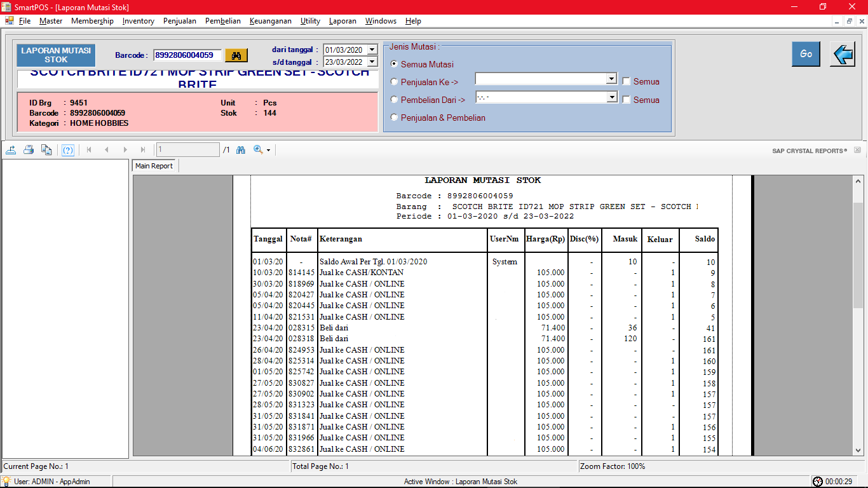Click the report page number field
The image size is (868, 488).
pos(187,150)
